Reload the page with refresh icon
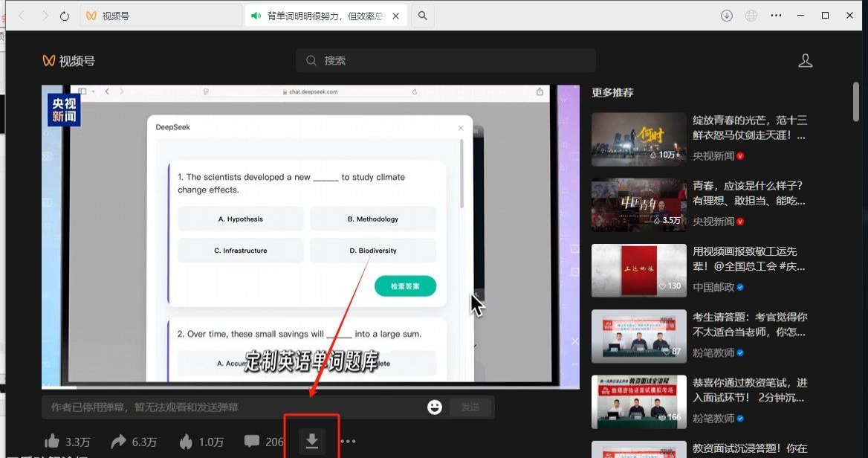 tap(65, 16)
